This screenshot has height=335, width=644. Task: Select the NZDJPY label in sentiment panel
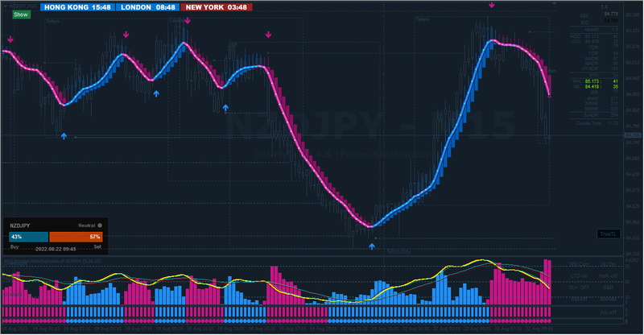coord(19,225)
